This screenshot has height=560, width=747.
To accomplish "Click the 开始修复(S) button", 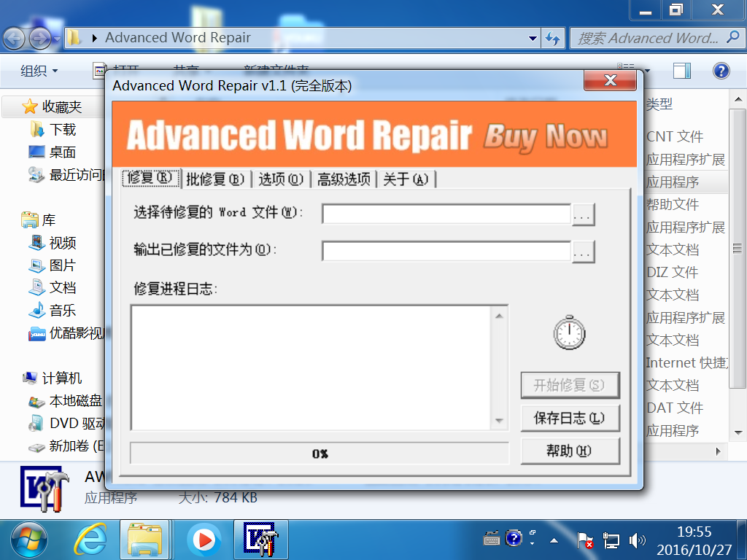I will (x=570, y=385).
